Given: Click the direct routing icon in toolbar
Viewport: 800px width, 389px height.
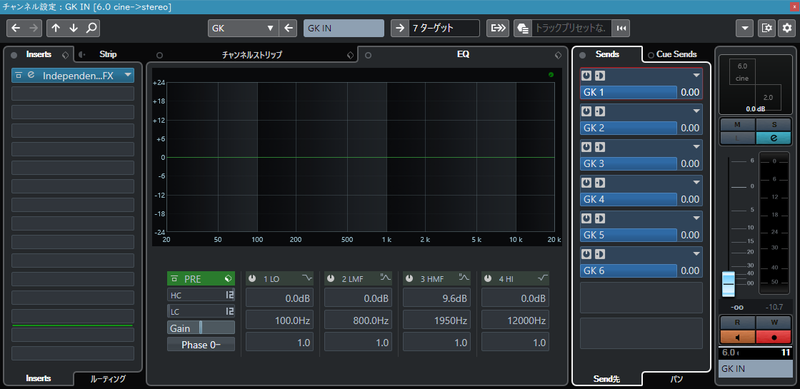Looking at the screenshot, I should 497,28.
